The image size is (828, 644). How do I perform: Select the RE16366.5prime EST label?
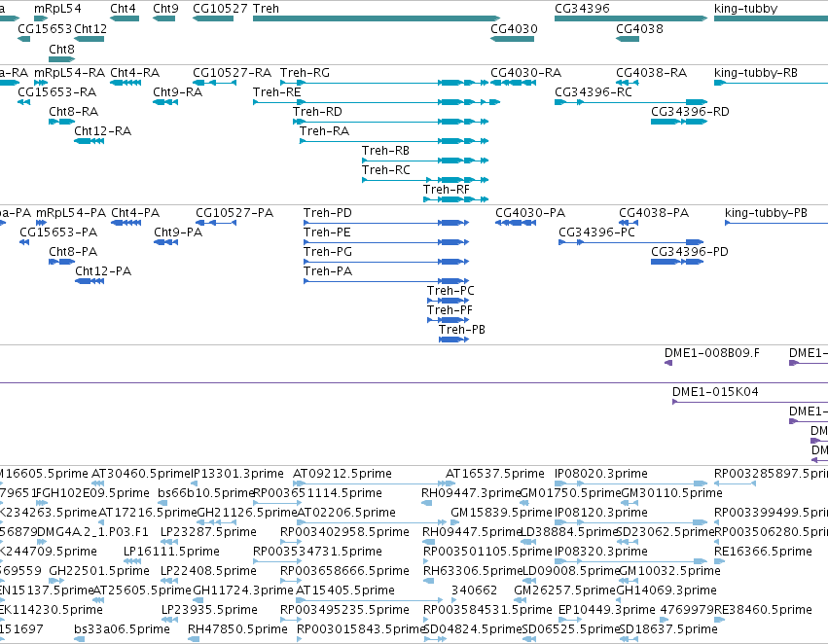763,552
